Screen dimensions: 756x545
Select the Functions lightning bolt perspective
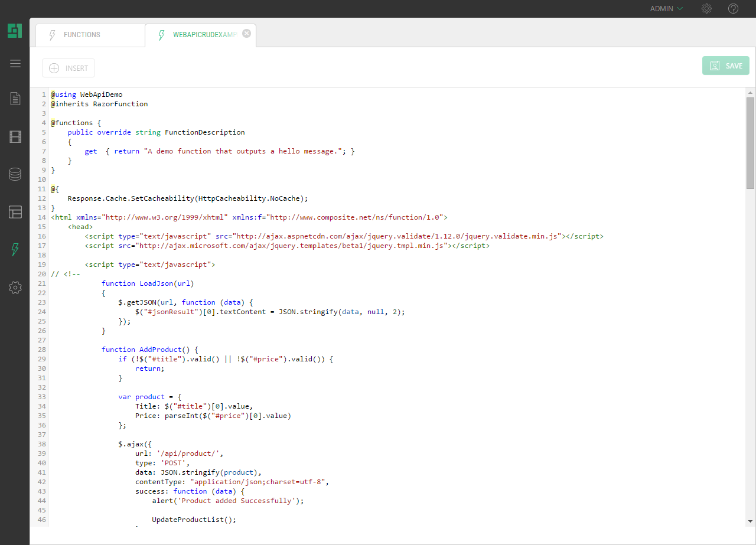click(15, 250)
